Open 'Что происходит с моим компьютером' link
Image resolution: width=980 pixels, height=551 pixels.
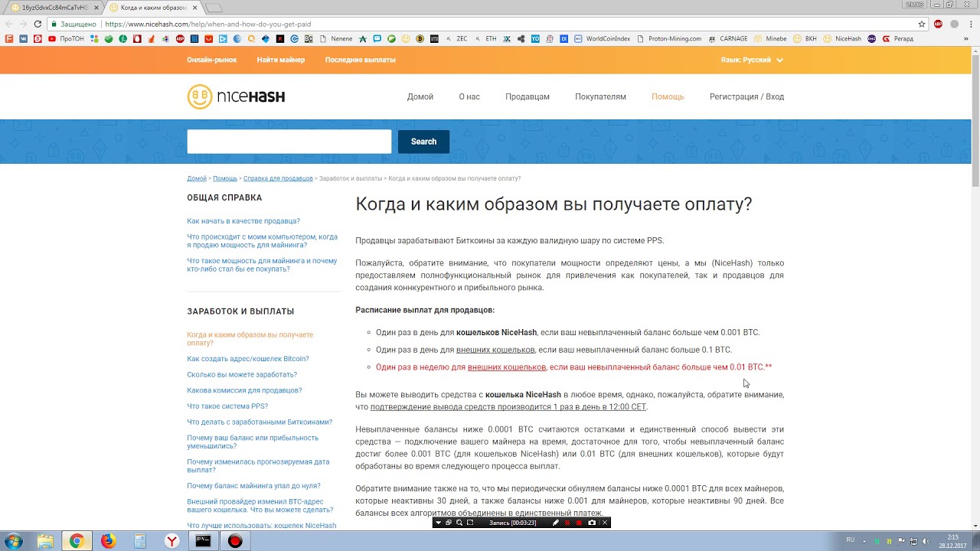click(262, 241)
